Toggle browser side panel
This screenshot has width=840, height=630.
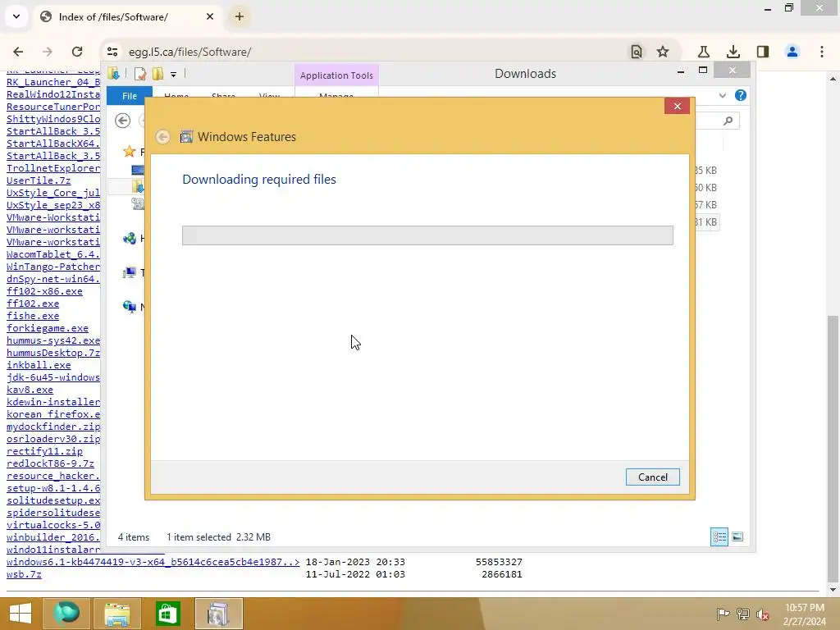point(763,52)
